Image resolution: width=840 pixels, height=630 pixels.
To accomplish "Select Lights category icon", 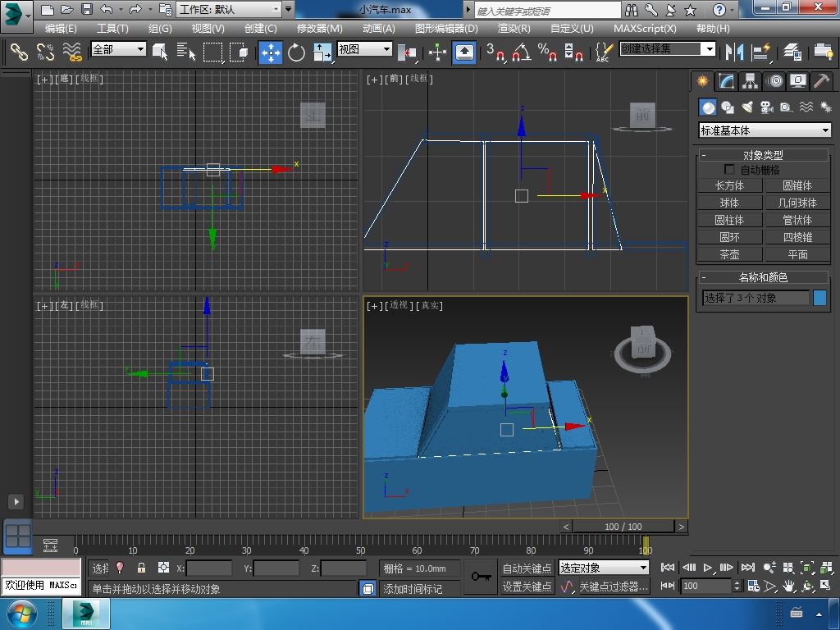I will (x=747, y=107).
